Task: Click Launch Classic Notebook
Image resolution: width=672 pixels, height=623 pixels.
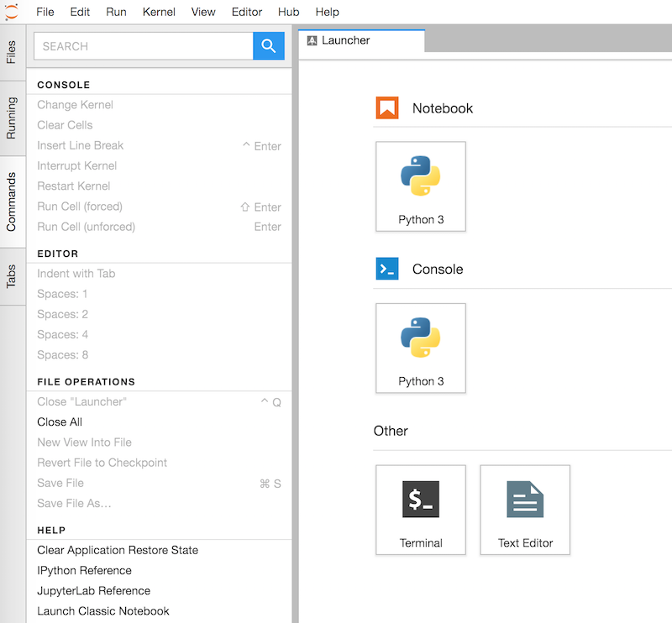Action: (x=102, y=611)
